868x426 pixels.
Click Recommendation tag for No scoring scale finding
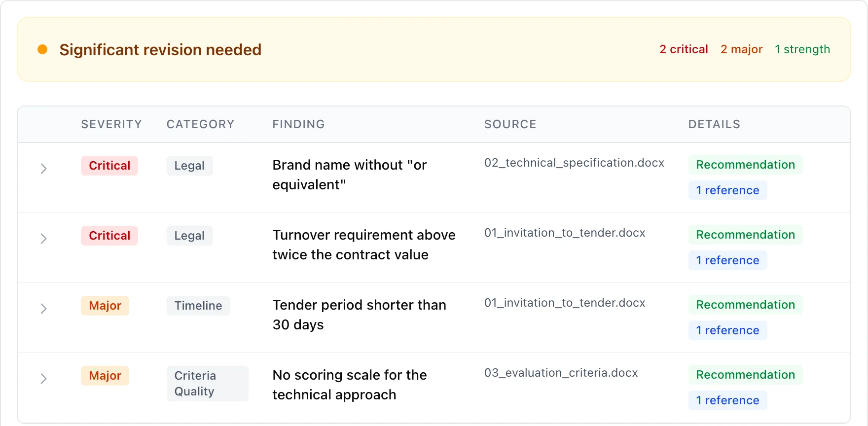click(x=745, y=375)
